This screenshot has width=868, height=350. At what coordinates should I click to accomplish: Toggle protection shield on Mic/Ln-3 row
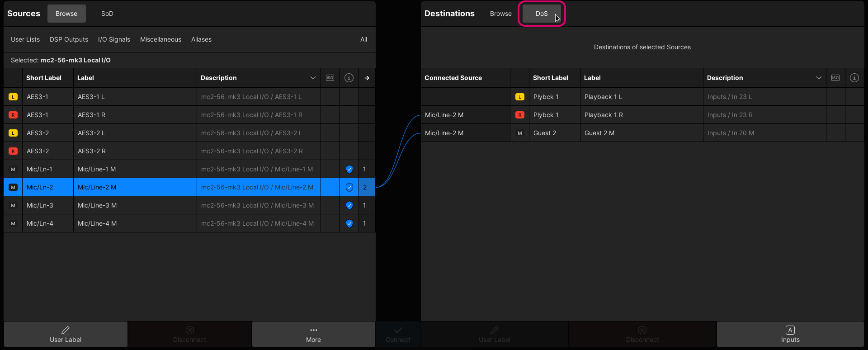pyautogui.click(x=349, y=205)
